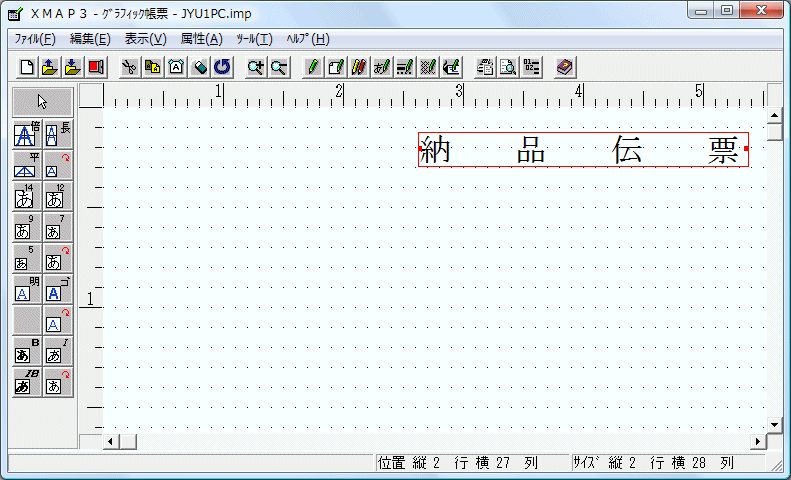
Task: Set font size 14 in palette
Action: tap(27, 196)
